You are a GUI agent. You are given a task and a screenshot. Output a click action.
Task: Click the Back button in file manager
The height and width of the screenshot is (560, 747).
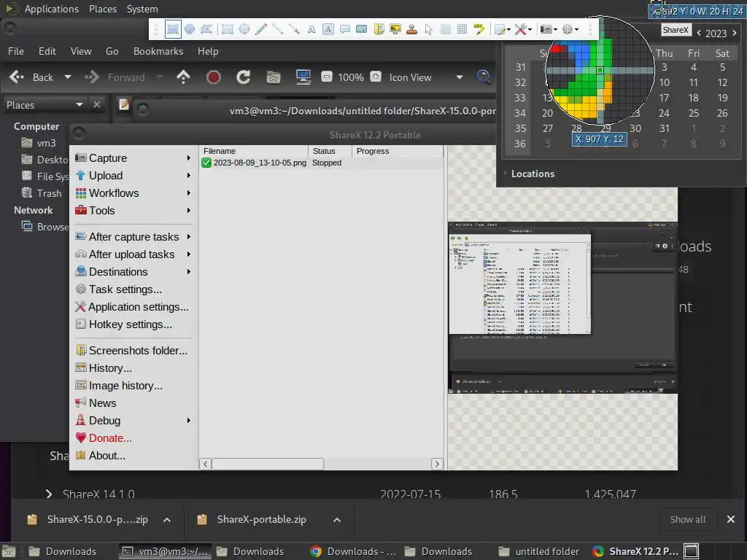[x=31, y=77]
